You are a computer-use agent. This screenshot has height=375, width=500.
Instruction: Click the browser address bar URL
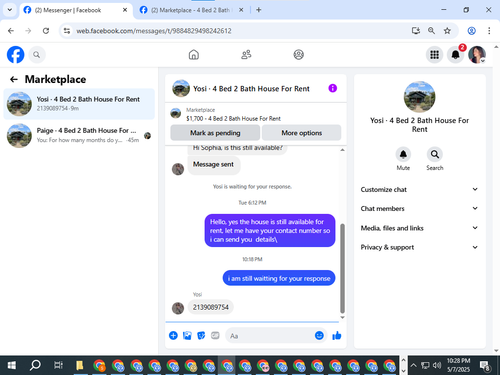tap(154, 31)
